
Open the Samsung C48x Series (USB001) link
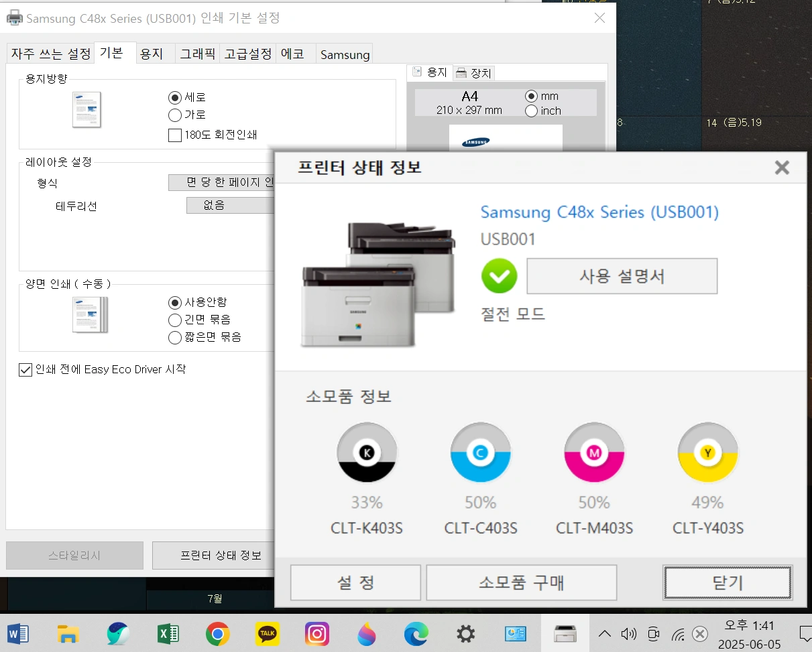coord(599,212)
